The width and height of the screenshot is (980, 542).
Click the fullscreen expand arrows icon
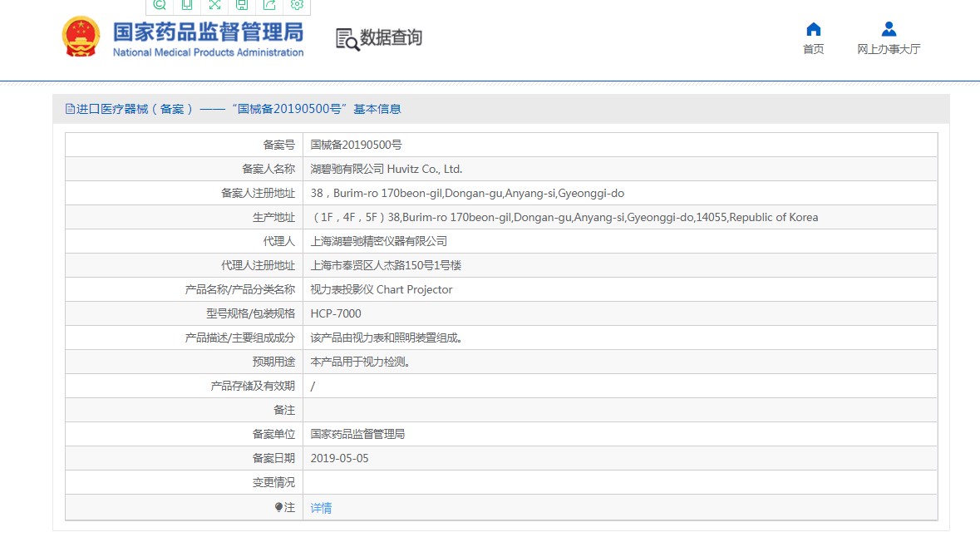click(x=214, y=5)
